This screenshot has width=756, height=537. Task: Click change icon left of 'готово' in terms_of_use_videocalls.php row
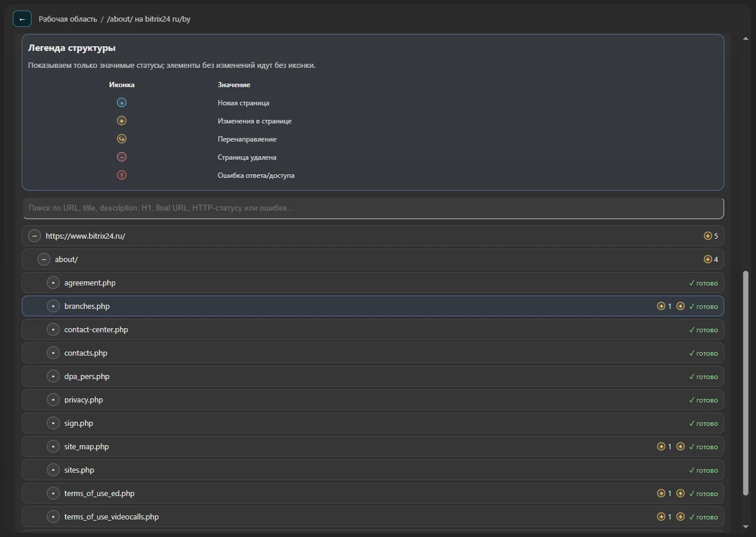681,517
